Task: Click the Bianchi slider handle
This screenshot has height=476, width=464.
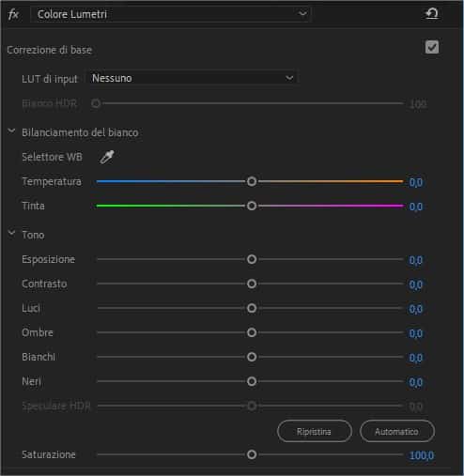Action: click(252, 357)
